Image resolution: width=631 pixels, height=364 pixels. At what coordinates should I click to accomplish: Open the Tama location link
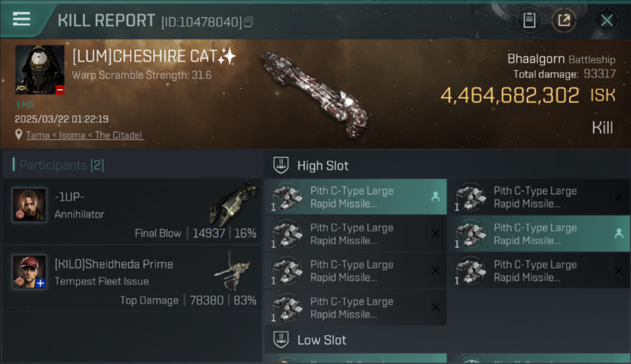tap(38, 135)
